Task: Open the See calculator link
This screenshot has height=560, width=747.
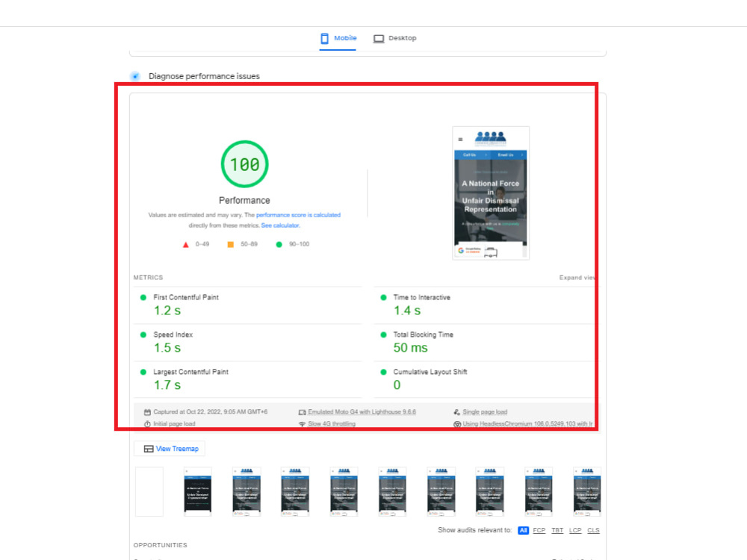Action: [280, 225]
